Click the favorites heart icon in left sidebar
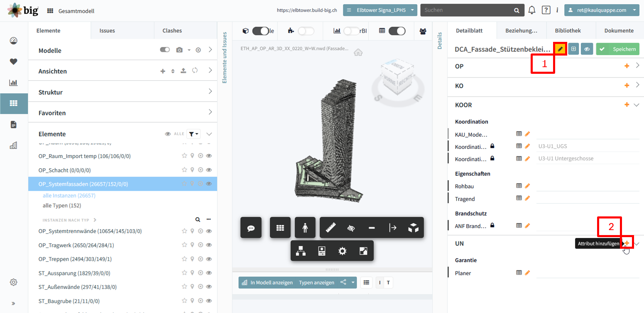 coord(13,61)
